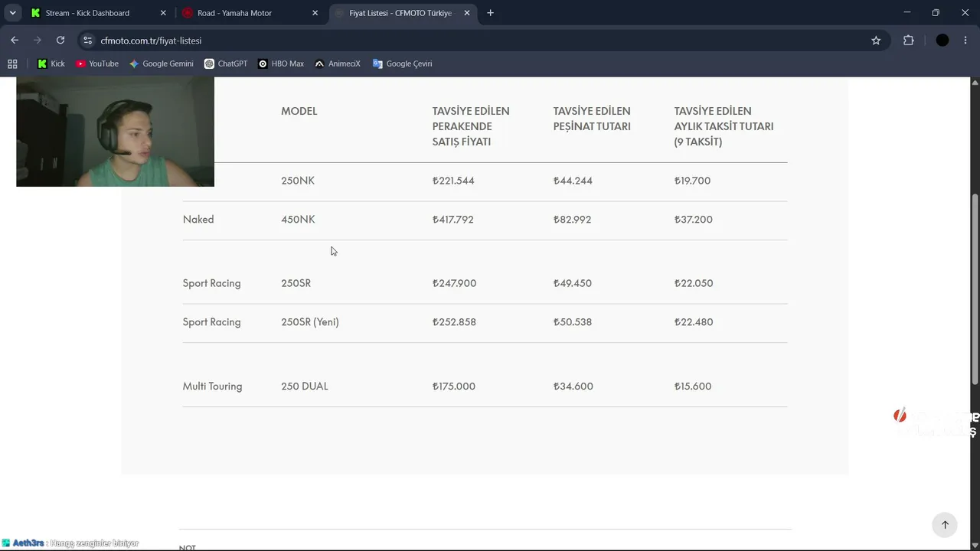Click the ₺247.900 price value

pyautogui.click(x=454, y=283)
